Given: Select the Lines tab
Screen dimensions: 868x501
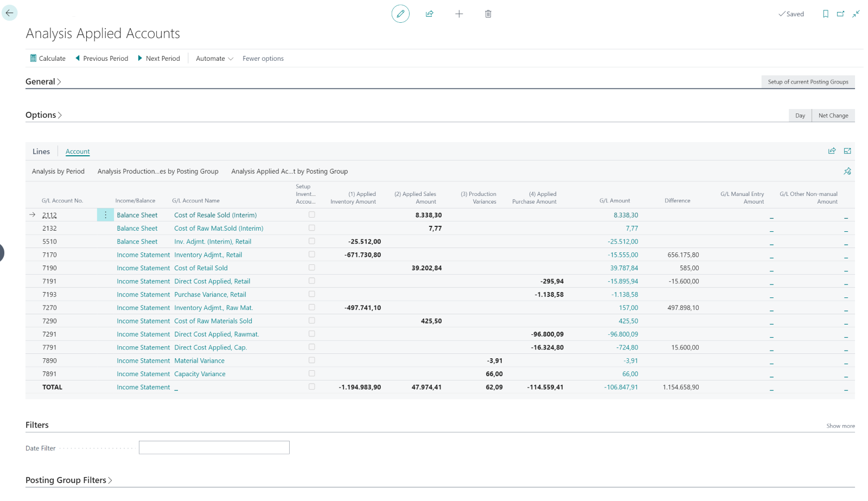Looking at the screenshot, I should tap(41, 151).
